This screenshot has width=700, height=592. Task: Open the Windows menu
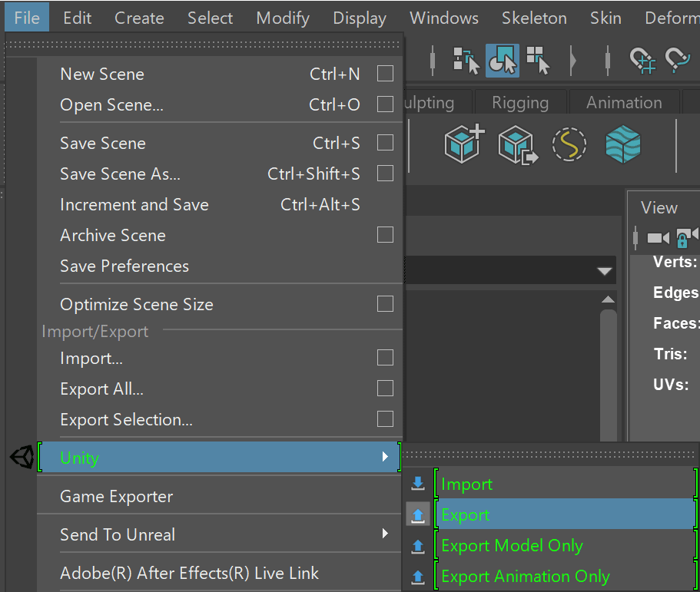(x=444, y=18)
